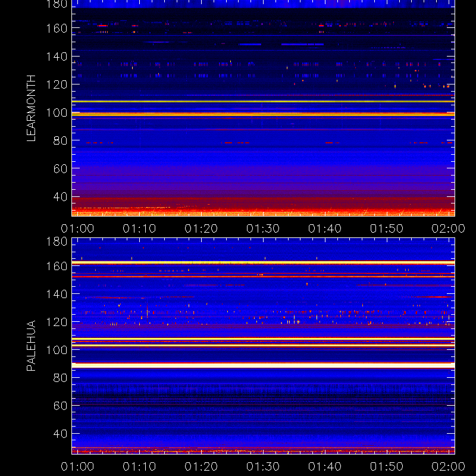
Task: Pick the 01:10 time label under LEARMONTH plot
Action: pyautogui.click(x=139, y=228)
